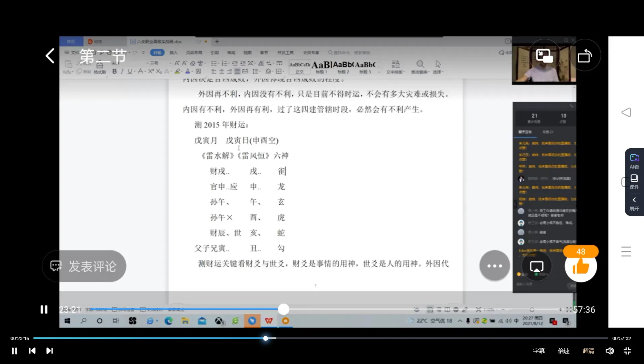Click the back arrow beside 第二节
Image resolution: width=644 pixels, height=364 pixels.
click(50, 56)
